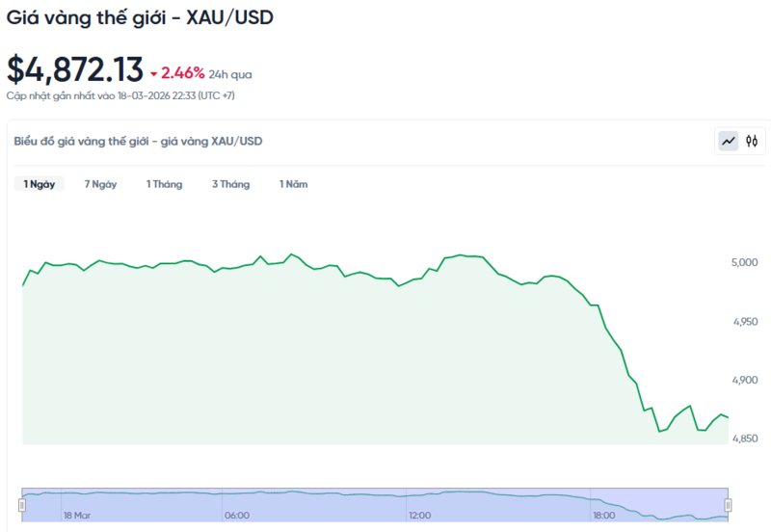Screen dimensions: 771x532
Task: Click the 12:00 marker in navigator
Action: coord(419,516)
